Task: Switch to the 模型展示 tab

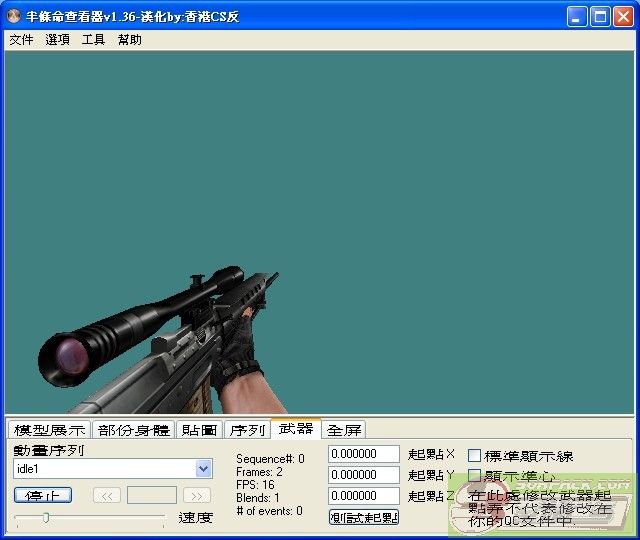Action: (49, 430)
